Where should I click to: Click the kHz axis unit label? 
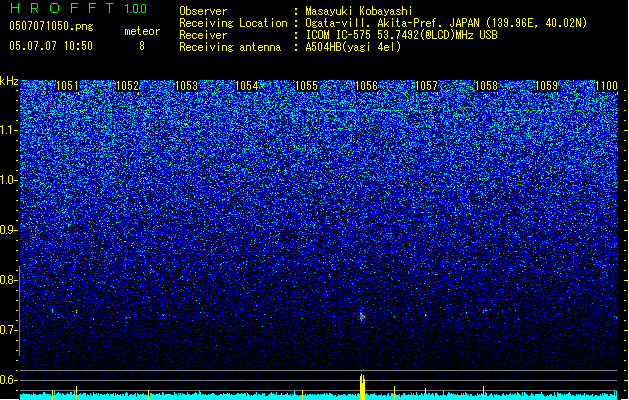9,81
